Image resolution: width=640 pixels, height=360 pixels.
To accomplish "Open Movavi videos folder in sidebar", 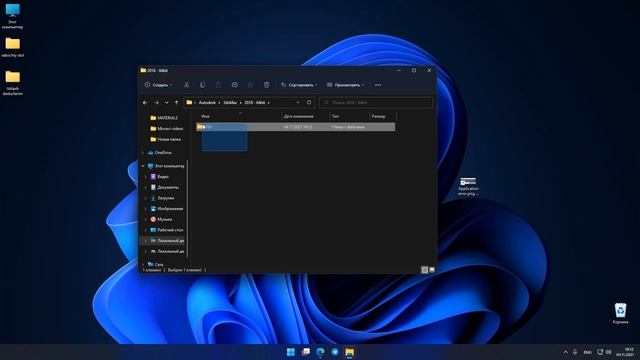I will pyautogui.click(x=167, y=129).
